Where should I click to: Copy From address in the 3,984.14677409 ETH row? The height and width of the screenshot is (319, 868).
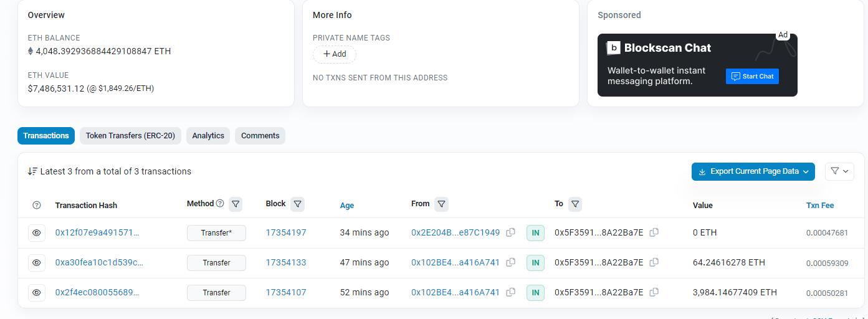coord(510,292)
